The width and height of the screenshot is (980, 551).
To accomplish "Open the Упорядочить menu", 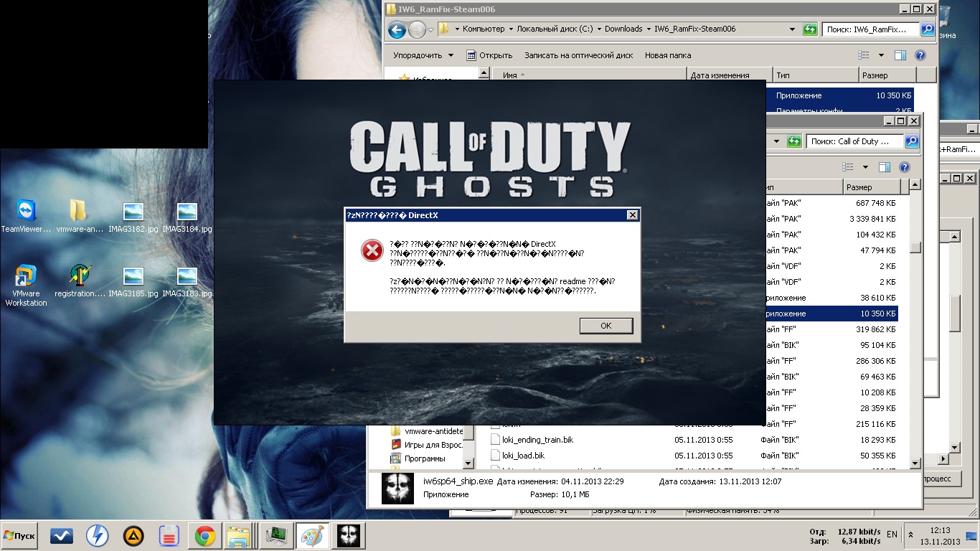I will coord(423,55).
